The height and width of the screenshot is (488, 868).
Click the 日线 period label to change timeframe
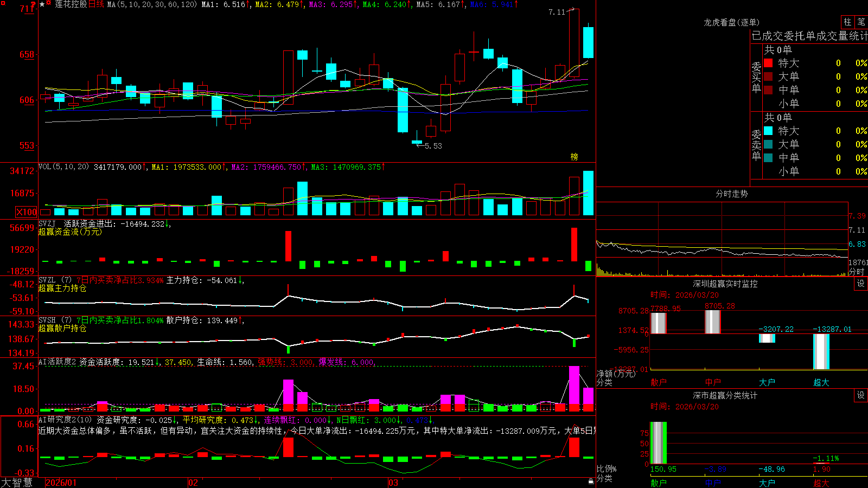[96, 4]
